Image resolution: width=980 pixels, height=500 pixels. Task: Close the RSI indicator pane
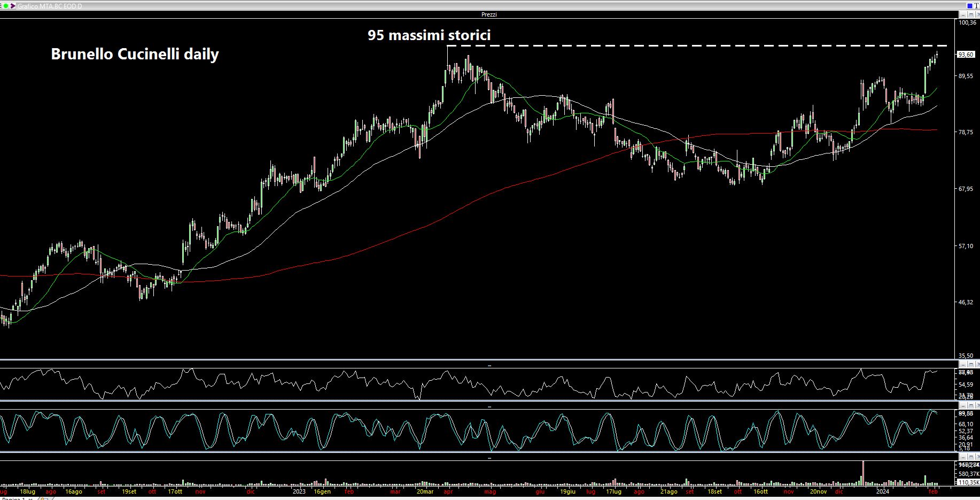coord(978,364)
